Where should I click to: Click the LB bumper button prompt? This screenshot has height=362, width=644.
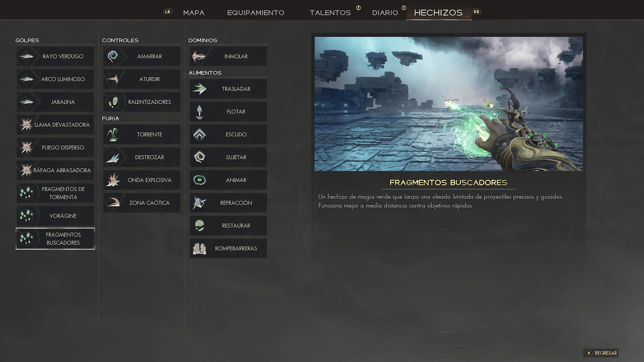pos(167,12)
